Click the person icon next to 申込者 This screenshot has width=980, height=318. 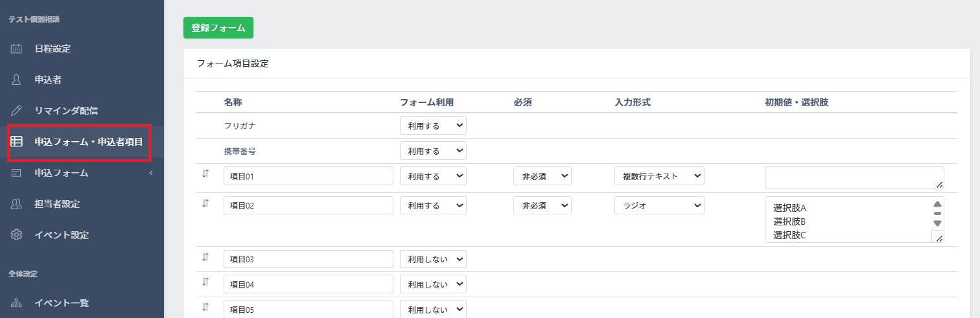click(17, 80)
